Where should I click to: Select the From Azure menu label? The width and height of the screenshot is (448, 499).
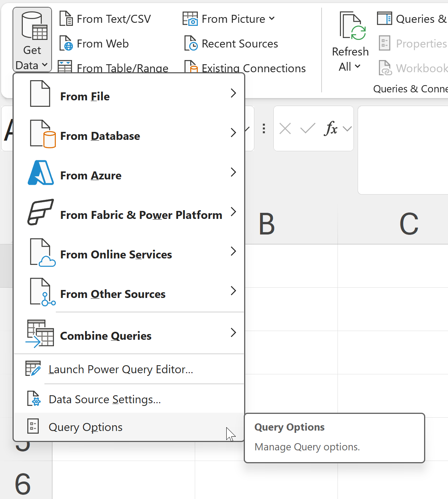[91, 176]
